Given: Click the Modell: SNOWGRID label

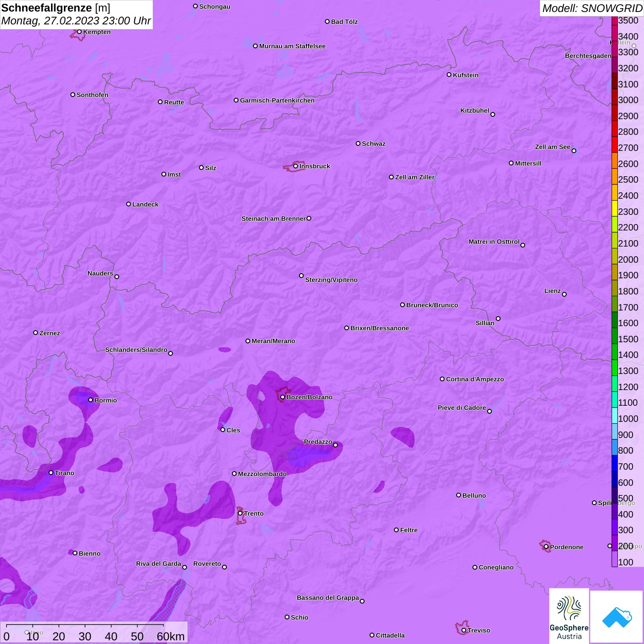Looking at the screenshot, I should click(592, 8).
